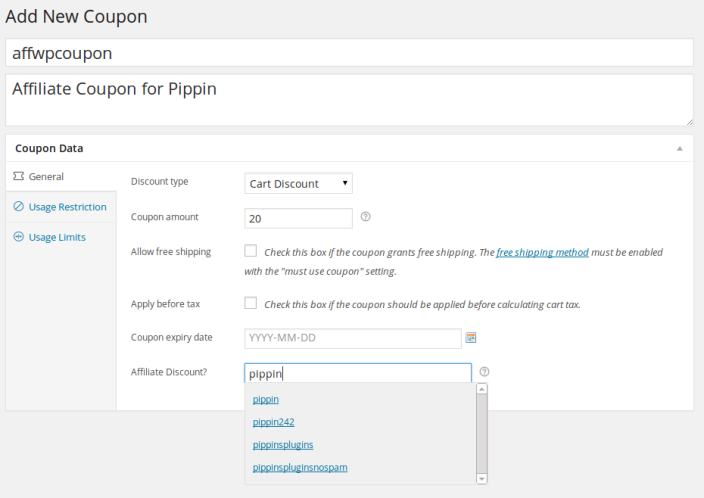Collapse the Coupon Data panel arrow

(x=680, y=149)
